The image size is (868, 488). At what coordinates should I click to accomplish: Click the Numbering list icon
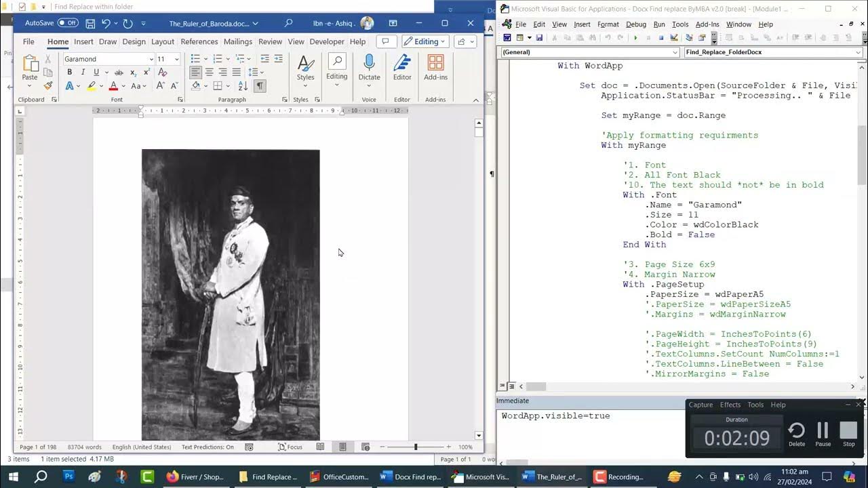click(x=218, y=59)
